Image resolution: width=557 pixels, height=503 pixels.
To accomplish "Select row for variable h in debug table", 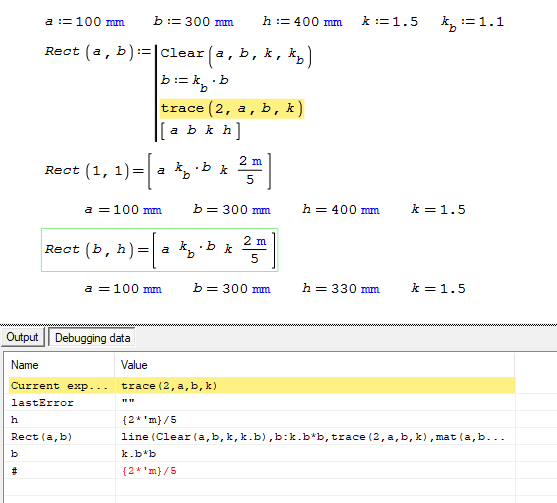I will point(262,420).
